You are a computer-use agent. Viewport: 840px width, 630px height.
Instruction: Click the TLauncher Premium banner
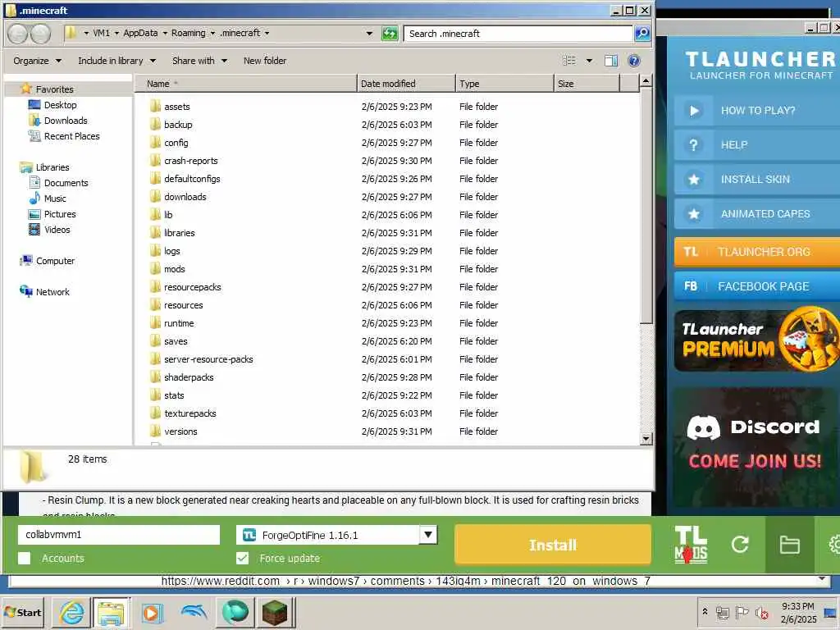756,340
